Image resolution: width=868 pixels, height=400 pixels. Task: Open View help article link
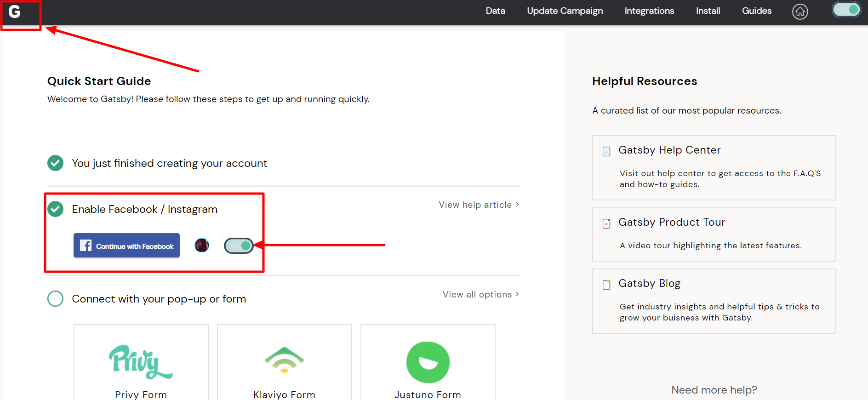479,205
